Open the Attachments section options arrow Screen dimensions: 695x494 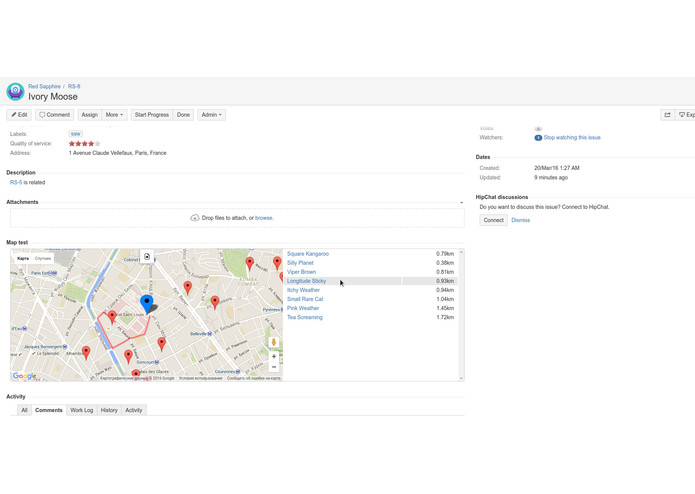pos(461,202)
